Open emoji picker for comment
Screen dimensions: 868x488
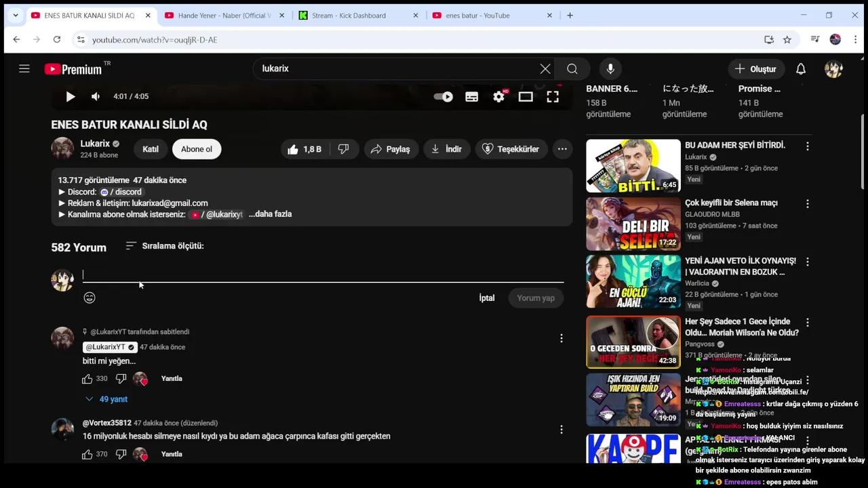90,298
